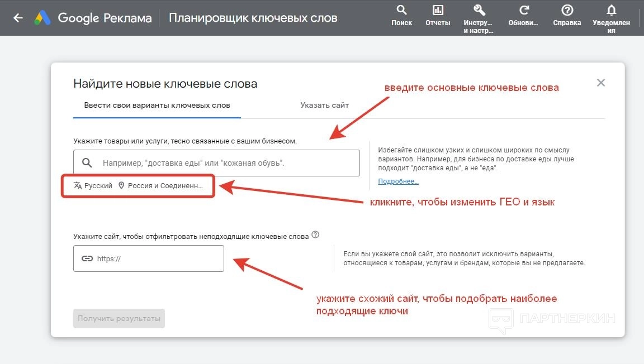Click the link chain icon in URL field
Screen dimensions: 644x364
click(87, 258)
